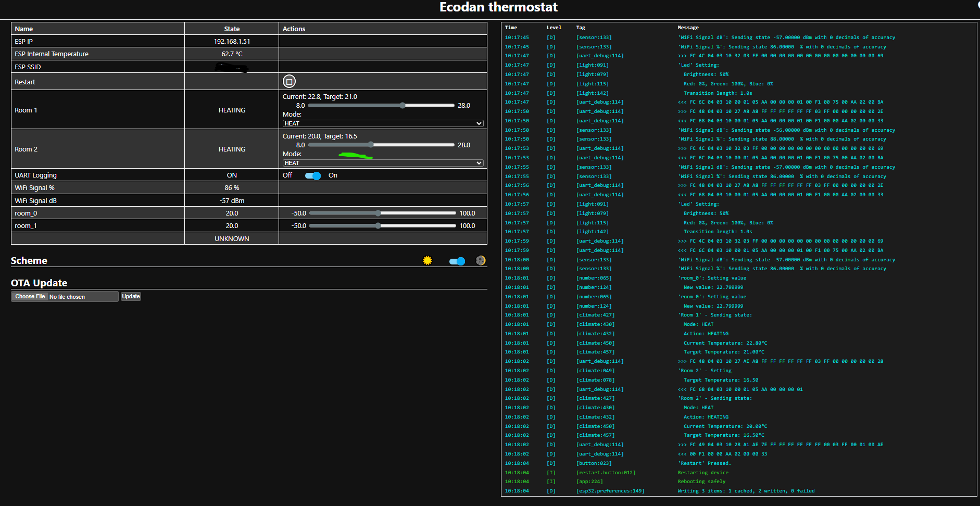Viewport: 980px width, 506px height.
Task: Click the ESP IP address value
Action: coord(232,42)
